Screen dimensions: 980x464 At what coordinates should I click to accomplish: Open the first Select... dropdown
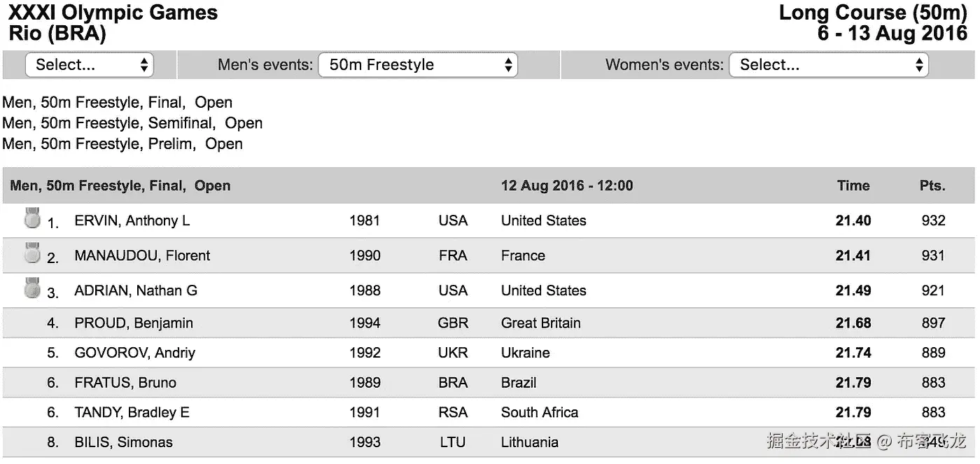tap(89, 65)
